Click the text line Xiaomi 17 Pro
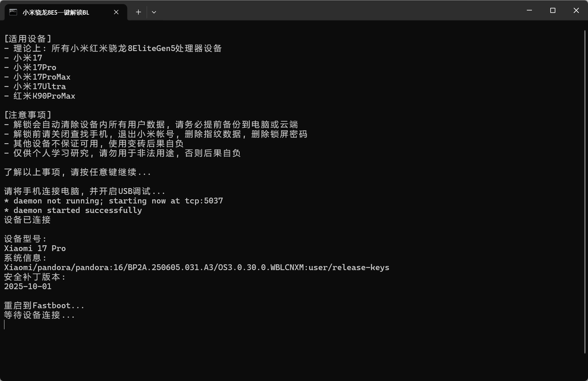Viewport: 588px width, 381px height. [34, 248]
